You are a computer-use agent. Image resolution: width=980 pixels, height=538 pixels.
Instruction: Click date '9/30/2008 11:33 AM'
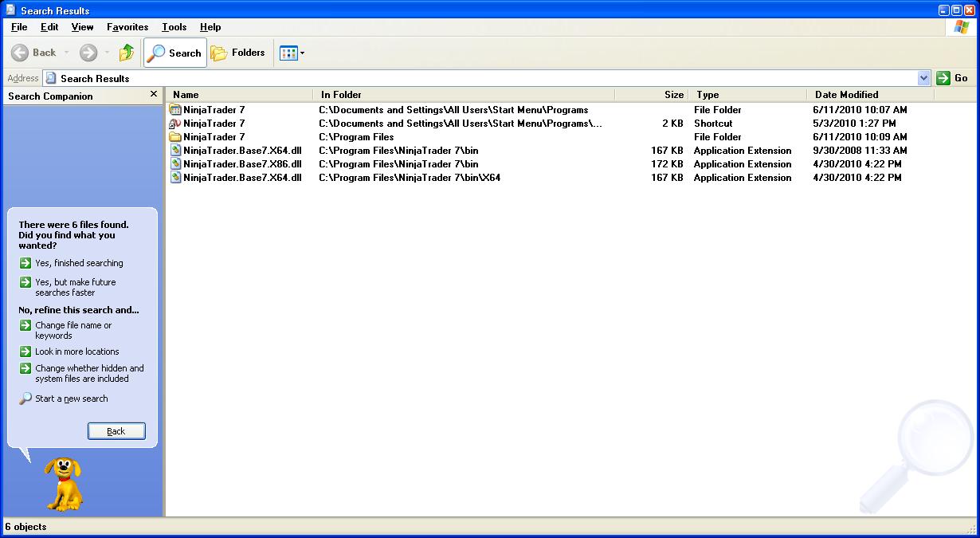(860, 151)
